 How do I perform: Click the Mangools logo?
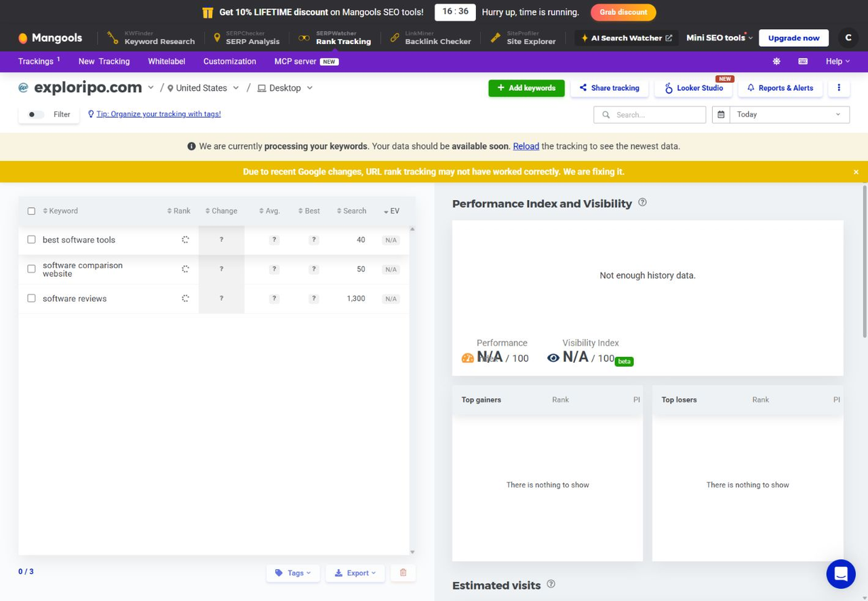click(x=50, y=38)
